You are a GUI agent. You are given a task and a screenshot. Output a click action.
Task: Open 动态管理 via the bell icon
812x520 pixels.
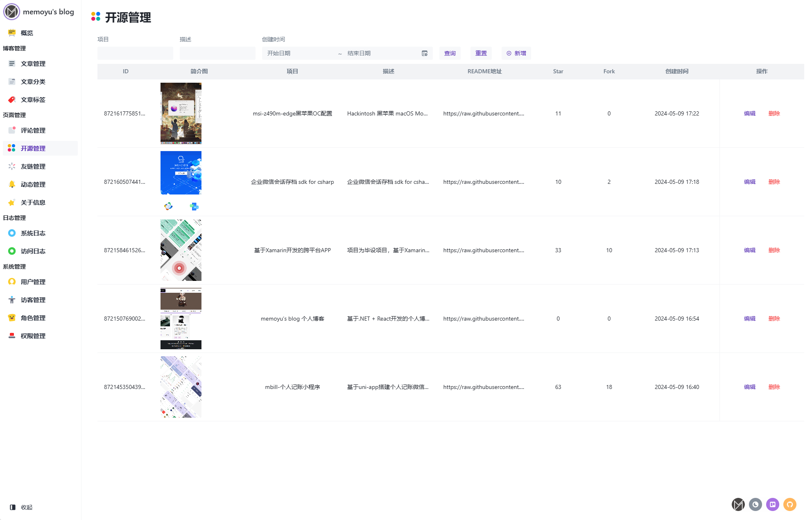point(12,185)
